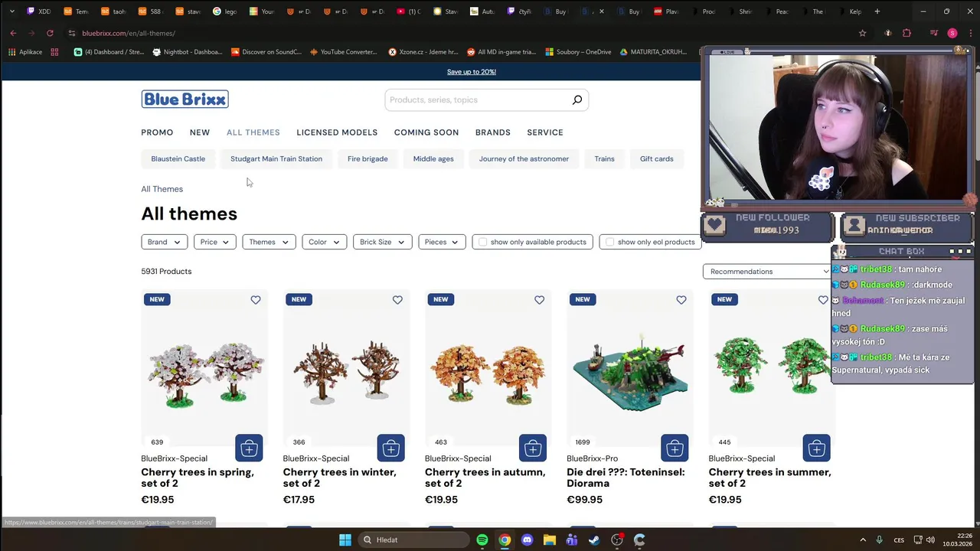
Task: Open Journey of the astronomer theme
Action: click(524, 158)
